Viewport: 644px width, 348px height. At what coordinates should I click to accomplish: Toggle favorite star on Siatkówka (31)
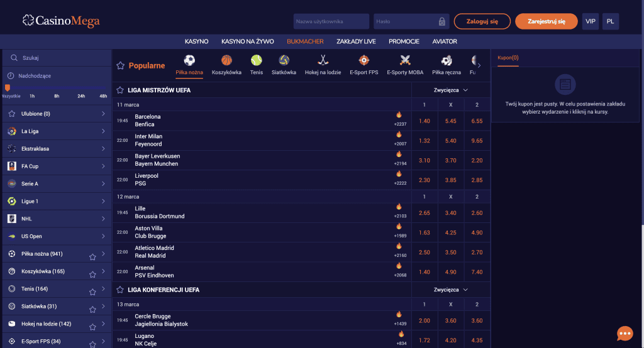pyautogui.click(x=92, y=310)
